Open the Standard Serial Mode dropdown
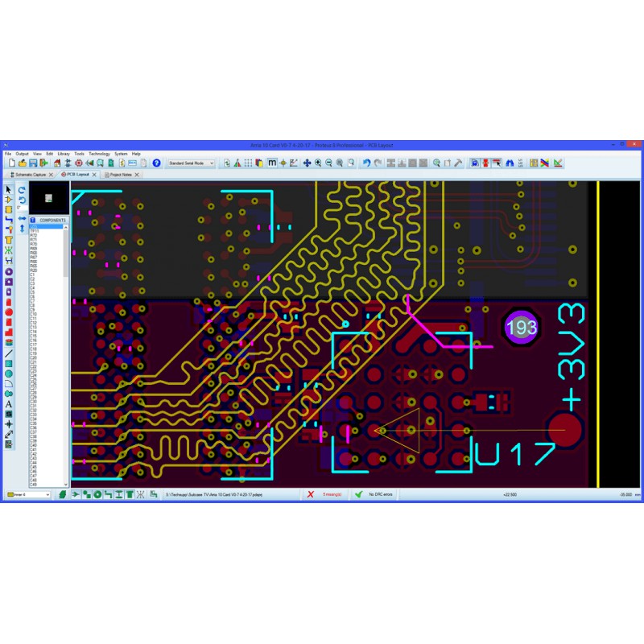This screenshot has height=644, width=644. 191,163
